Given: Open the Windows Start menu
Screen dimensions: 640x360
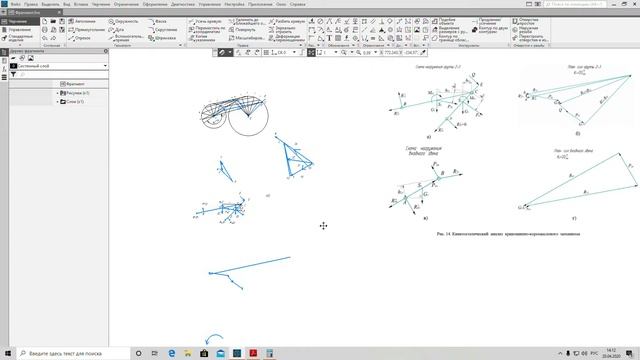Looking at the screenshot, I should pos(8,353).
